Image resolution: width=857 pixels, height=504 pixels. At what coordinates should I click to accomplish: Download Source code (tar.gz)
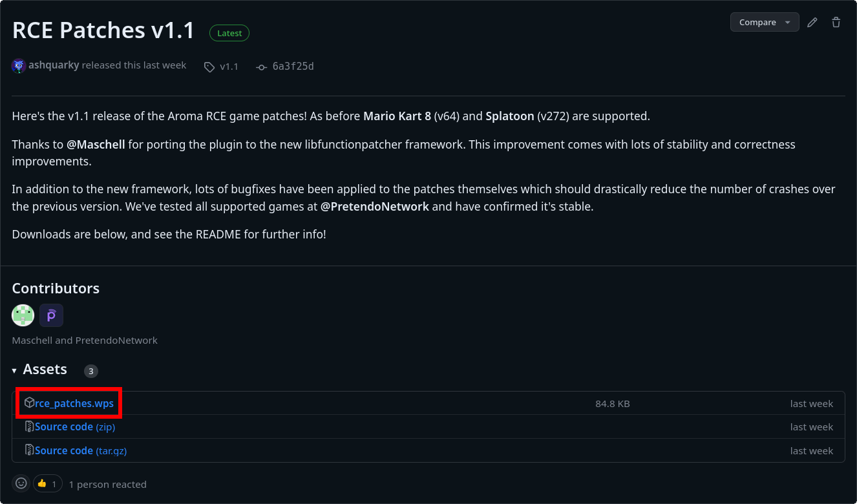81,450
